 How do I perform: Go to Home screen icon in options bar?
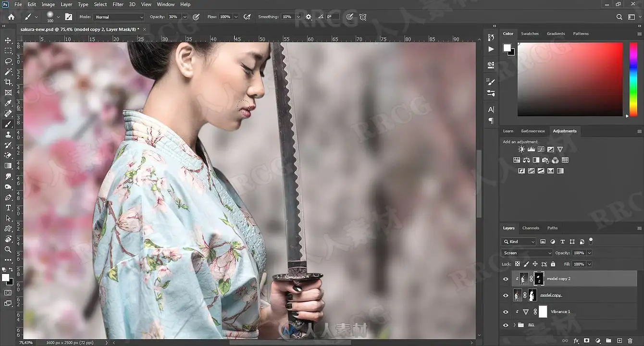pos(11,17)
